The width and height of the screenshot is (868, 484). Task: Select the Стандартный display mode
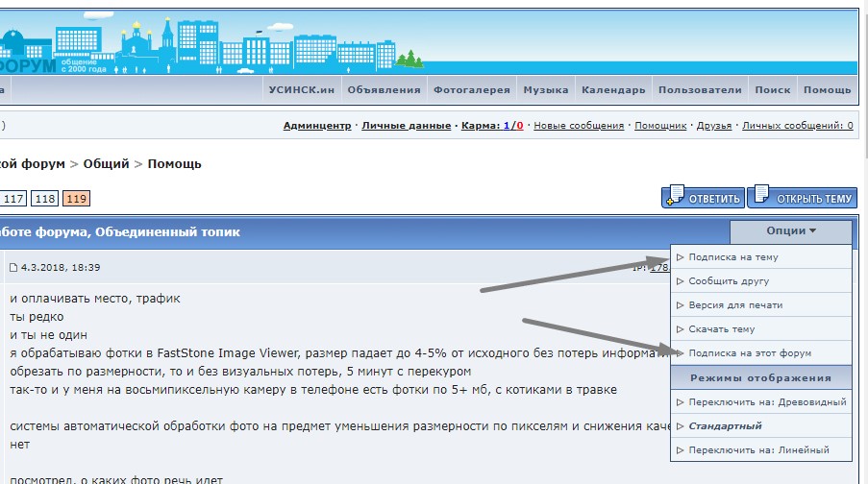(726, 425)
